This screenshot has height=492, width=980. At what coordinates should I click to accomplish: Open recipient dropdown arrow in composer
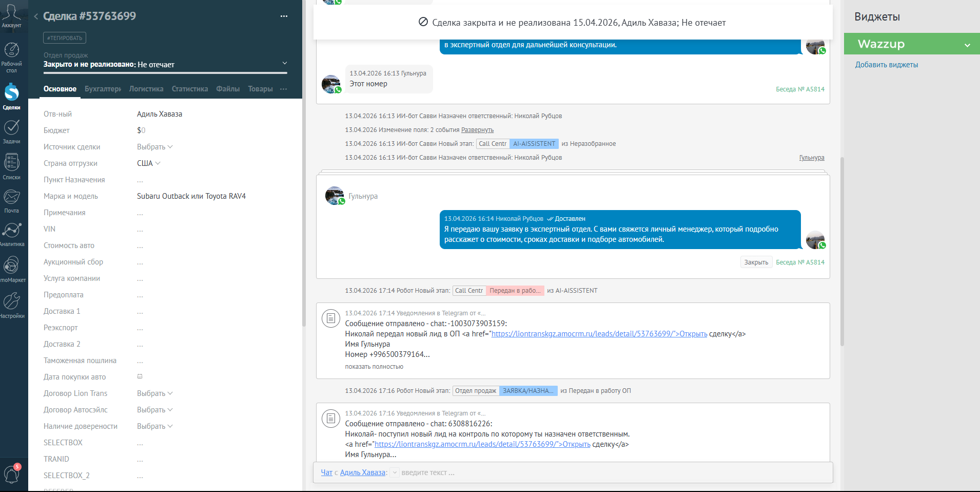395,472
